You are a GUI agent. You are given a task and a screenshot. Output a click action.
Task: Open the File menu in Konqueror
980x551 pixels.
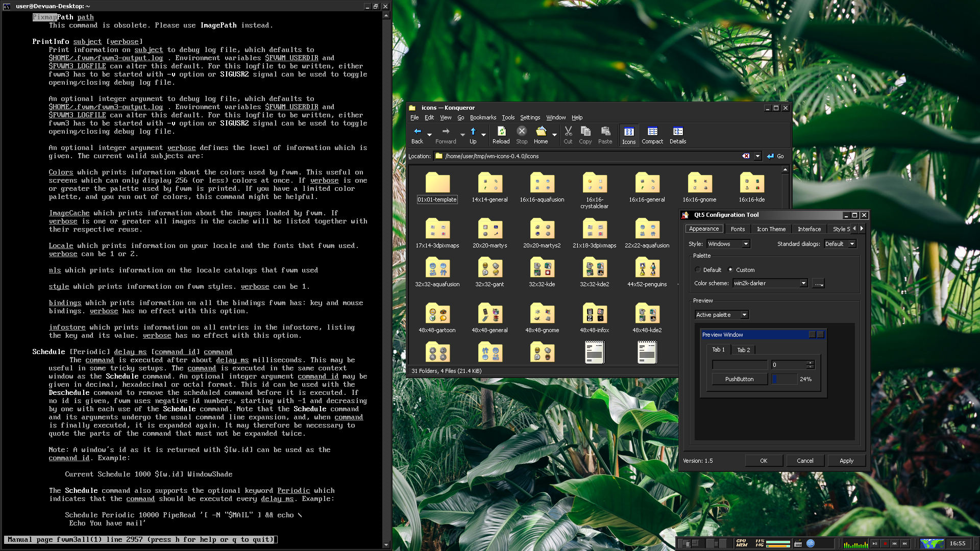(414, 117)
